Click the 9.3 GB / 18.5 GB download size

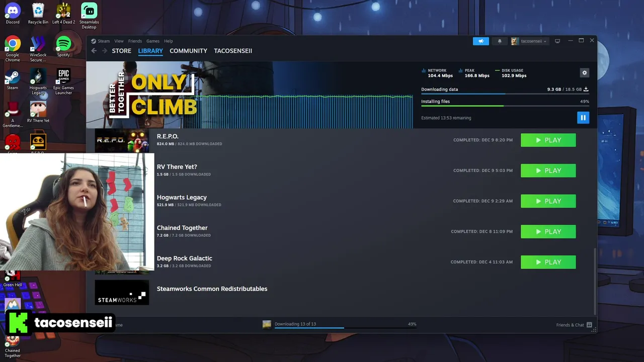[565, 89]
